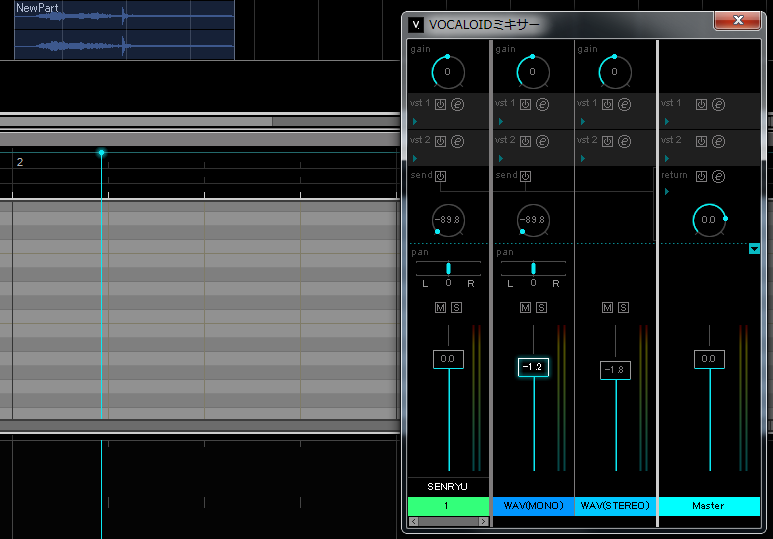The width and height of the screenshot is (773, 539).
Task: Click send level knob on SENRYU track
Action: coord(448,220)
